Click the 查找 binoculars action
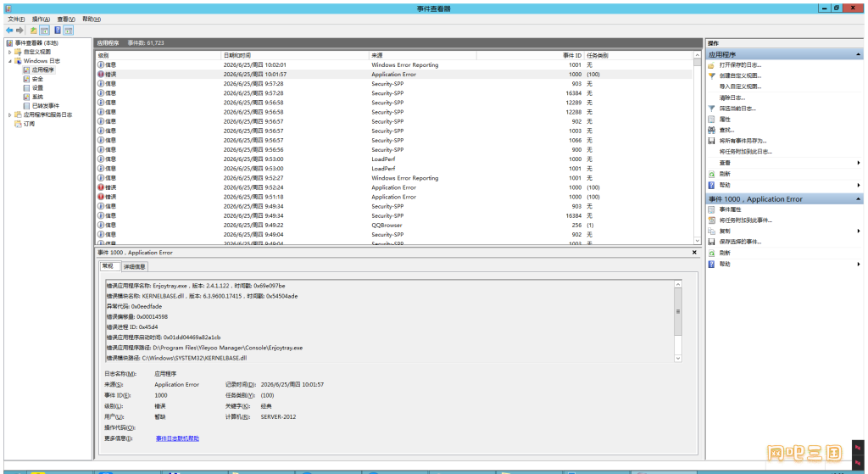Image resolution: width=868 pixels, height=474 pixels. [x=726, y=130]
